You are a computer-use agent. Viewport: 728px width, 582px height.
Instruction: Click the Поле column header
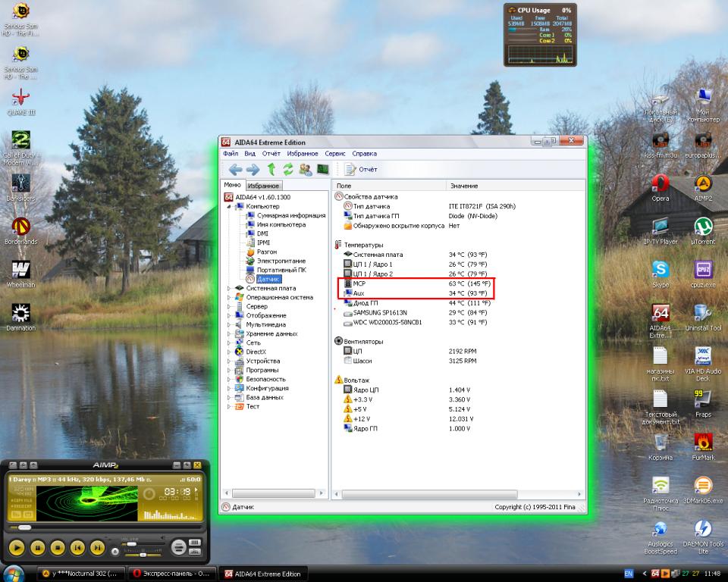tap(389, 186)
